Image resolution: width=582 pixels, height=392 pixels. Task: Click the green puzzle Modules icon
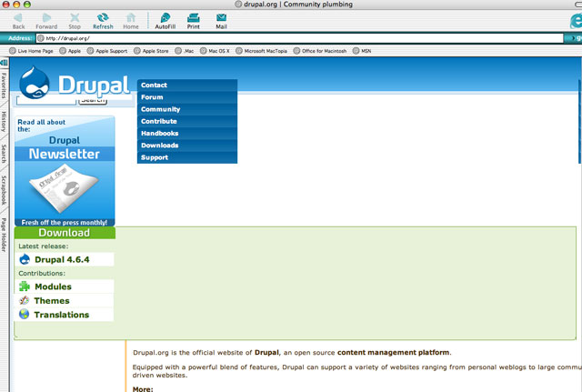coord(25,286)
